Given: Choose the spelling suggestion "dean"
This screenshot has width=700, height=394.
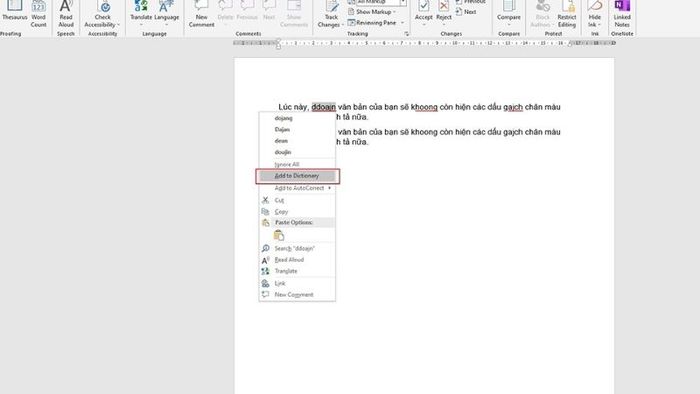Looking at the screenshot, I should (297, 141).
